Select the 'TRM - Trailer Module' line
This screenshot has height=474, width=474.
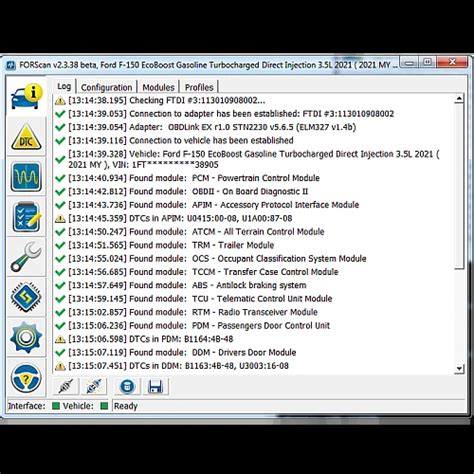(x=164, y=245)
